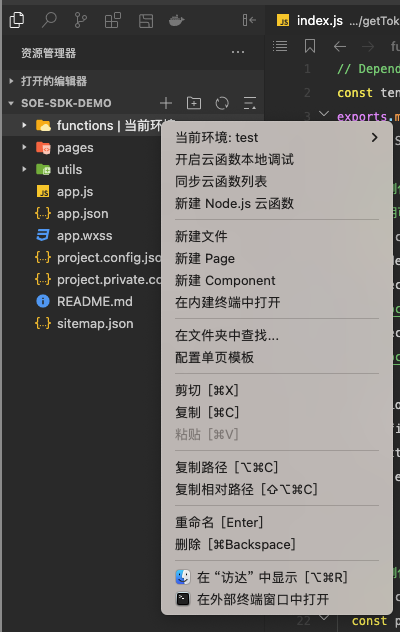Viewport: 400px width, 632px height.
Task: Open app.json in the file tree
Action: [x=83, y=213]
